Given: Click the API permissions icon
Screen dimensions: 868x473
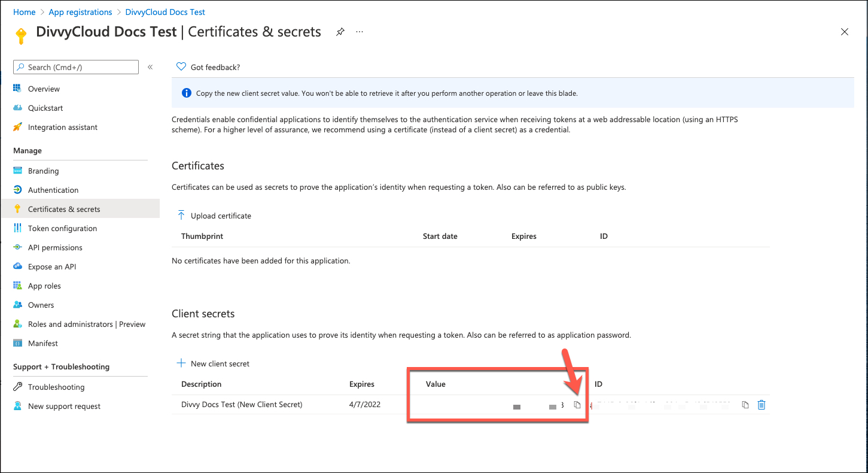Looking at the screenshot, I should point(17,247).
